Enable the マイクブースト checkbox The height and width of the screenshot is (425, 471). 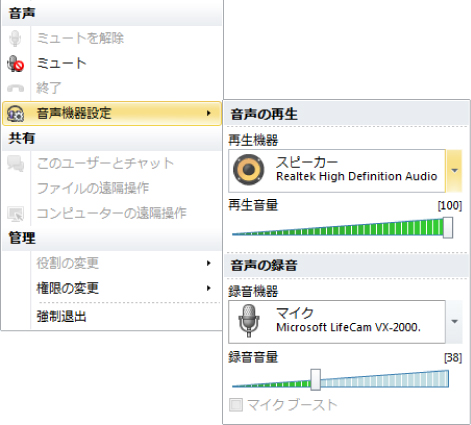click(236, 405)
